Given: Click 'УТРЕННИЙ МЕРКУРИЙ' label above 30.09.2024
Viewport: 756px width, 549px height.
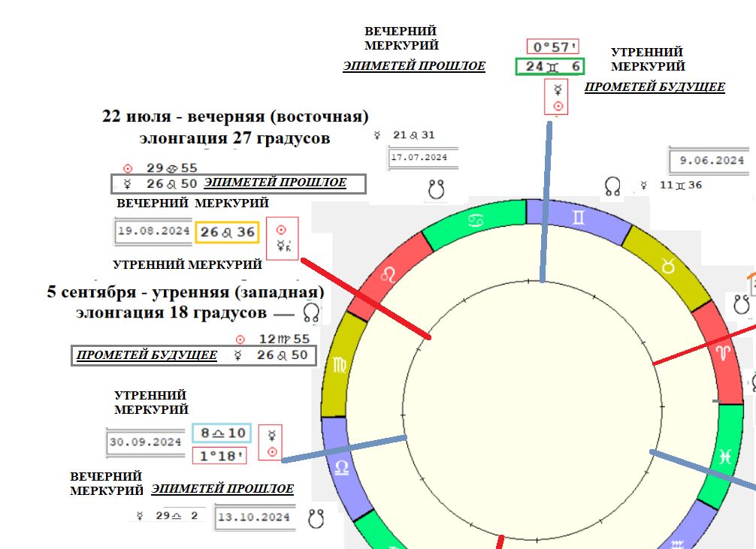Looking at the screenshot, I should point(151,403).
